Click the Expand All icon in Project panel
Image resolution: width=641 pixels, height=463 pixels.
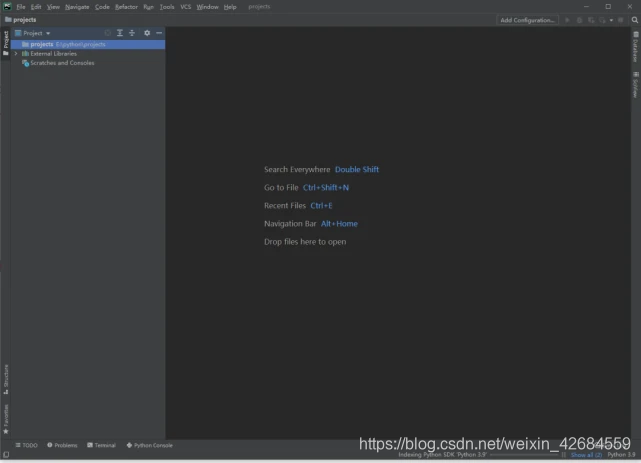point(120,33)
